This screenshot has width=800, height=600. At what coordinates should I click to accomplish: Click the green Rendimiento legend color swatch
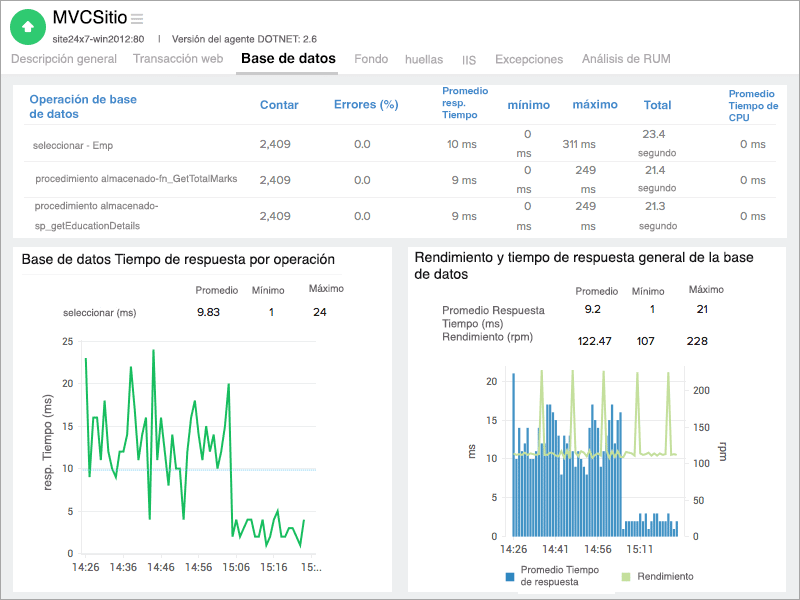627,576
